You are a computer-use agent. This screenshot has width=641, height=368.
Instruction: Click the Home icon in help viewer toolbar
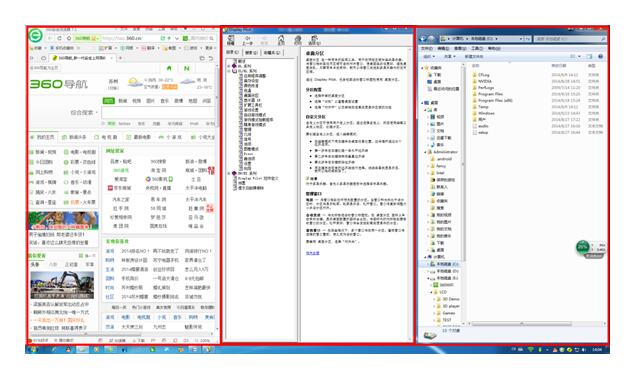click(281, 40)
